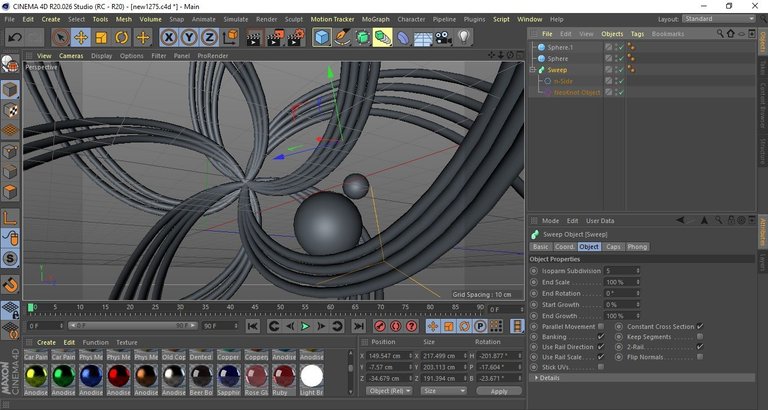Open the Size mode dropdown
The width and height of the screenshot is (768, 410).
pyautogui.click(x=443, y=391)
